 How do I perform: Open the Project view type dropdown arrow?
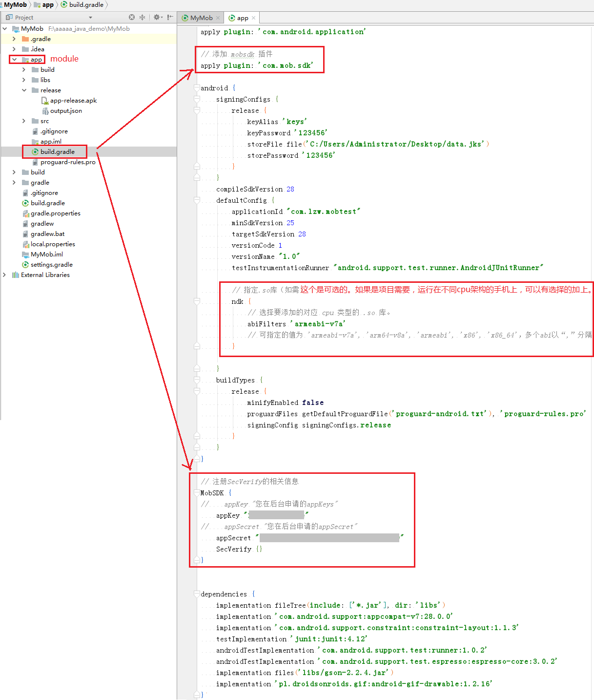tap(90, 18)
